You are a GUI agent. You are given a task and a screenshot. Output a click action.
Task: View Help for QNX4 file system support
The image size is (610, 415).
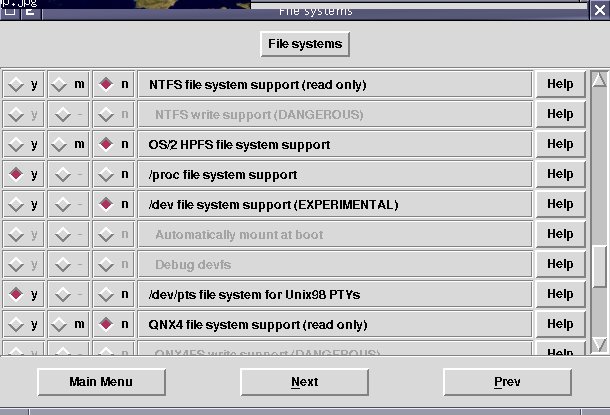pyautogui.click(x=559, y=325)
